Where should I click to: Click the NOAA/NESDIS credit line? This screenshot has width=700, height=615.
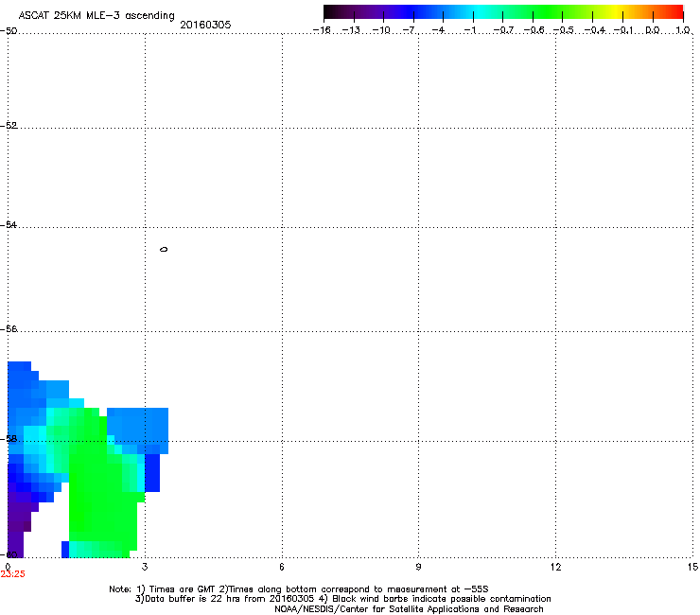(409, 609)
